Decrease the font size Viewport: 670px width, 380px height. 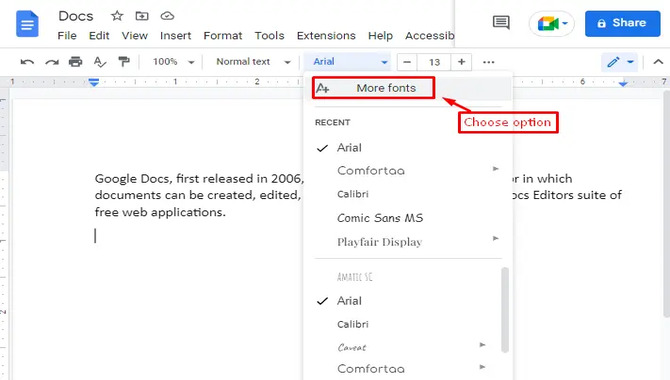(407, 62)
